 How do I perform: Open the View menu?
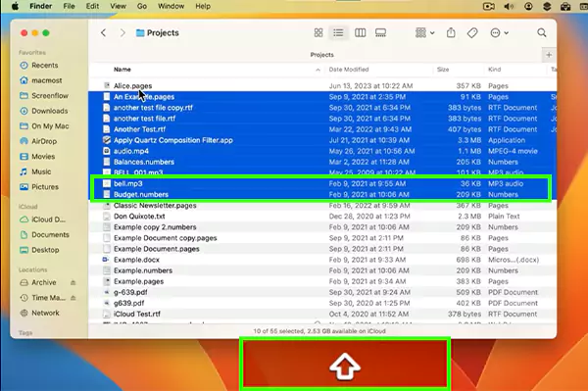118,7
